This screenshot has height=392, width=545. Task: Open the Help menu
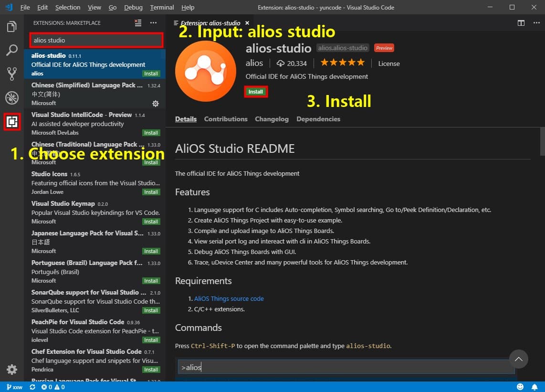188,7
